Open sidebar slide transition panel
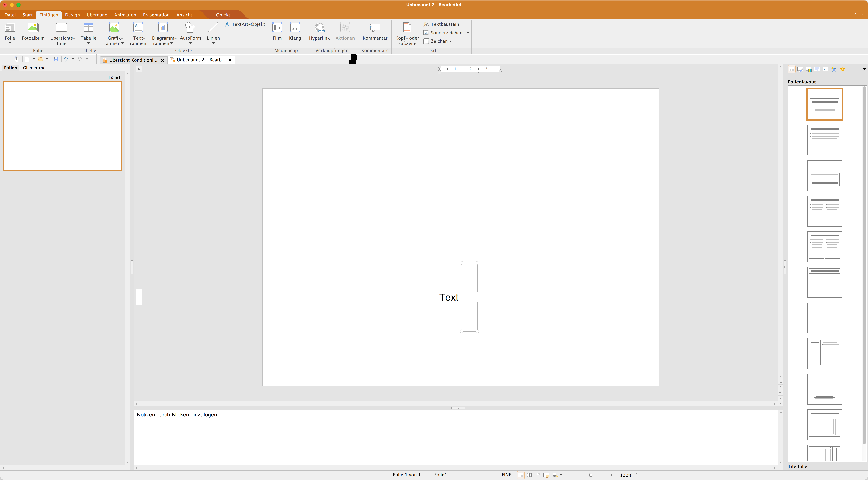 tap(825, 69)
